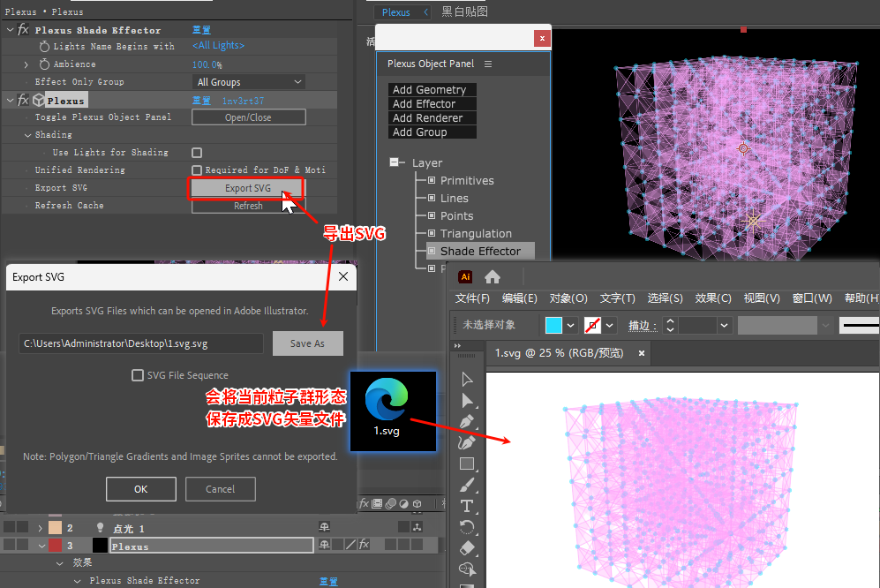Select the Pen tool in Illustrator
This screenshot has height=588, width=880.
pos(466,422)
